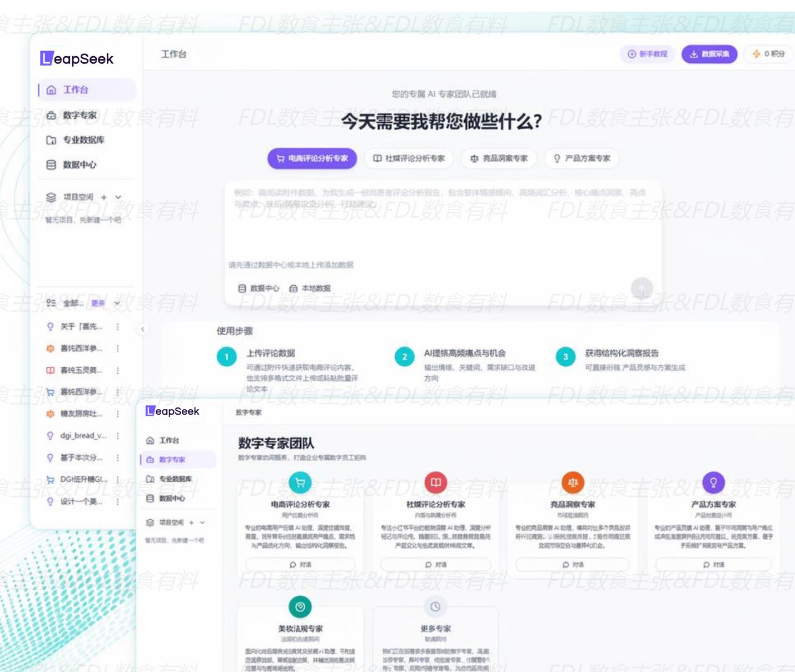Expand the 项目空间 chevron in top sidebar
The width and height of the screenshot is (795, 672).
click(118, 197)
